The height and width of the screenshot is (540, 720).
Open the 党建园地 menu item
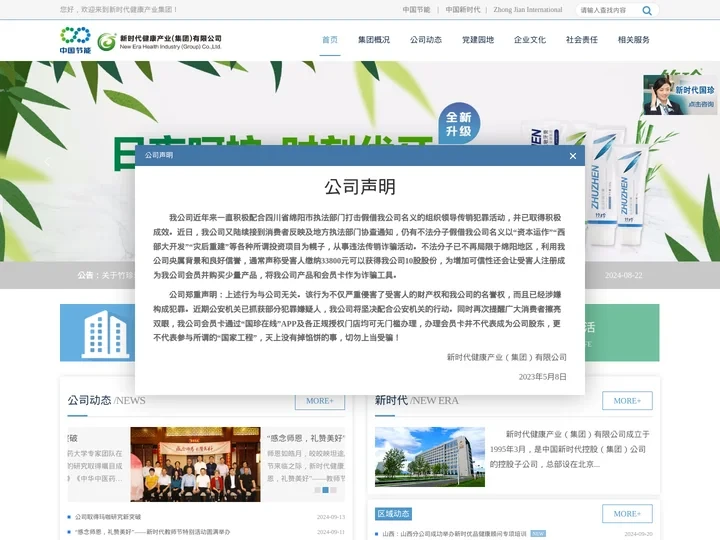tap(478, 40)
